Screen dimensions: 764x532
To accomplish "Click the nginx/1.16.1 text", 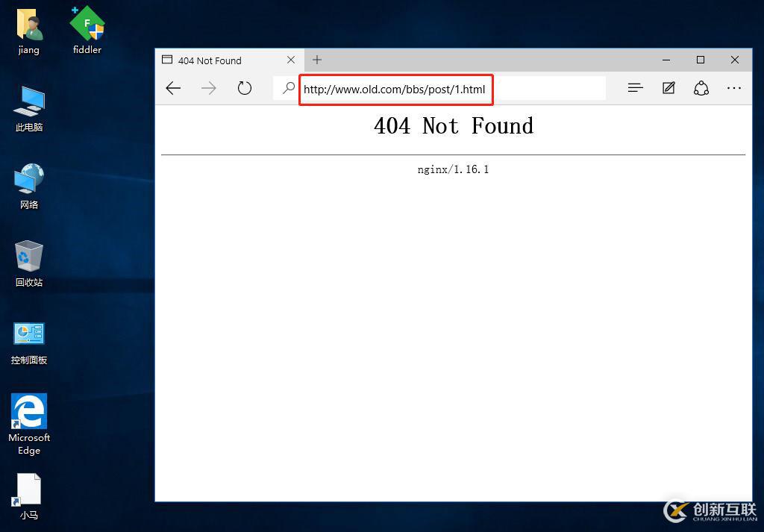I will tap(453, 169).
